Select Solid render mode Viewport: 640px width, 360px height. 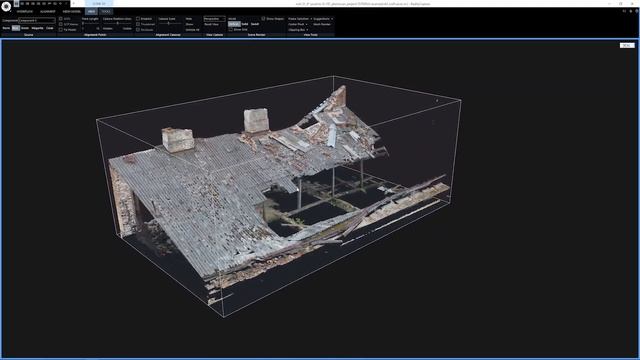click(x=245, y=24)
